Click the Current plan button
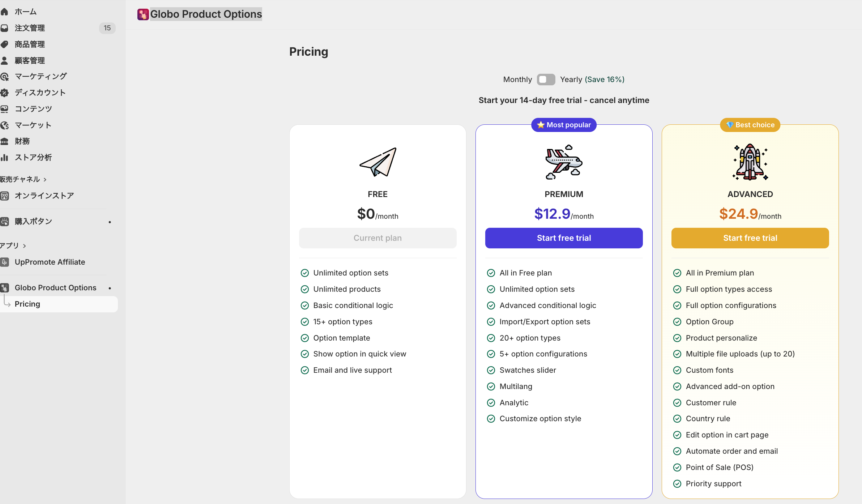862x504 pixels. click(377, 238)
